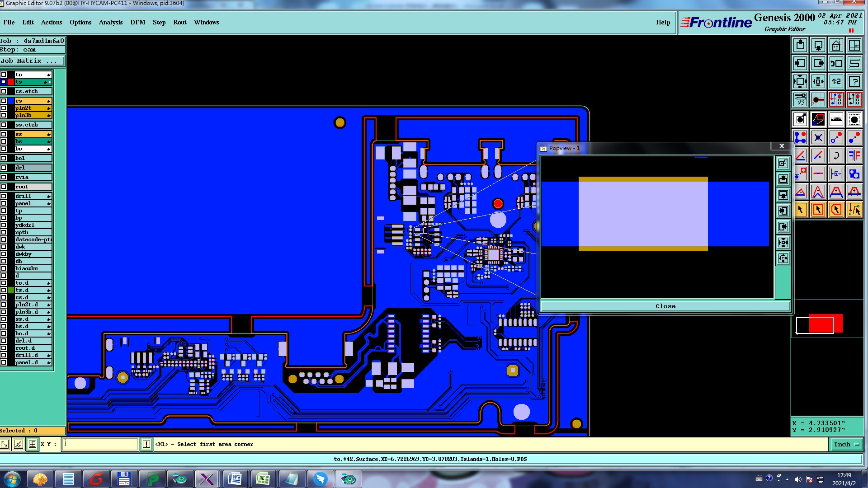Open the DFM menu
The image size is (868, 488).
137,22
